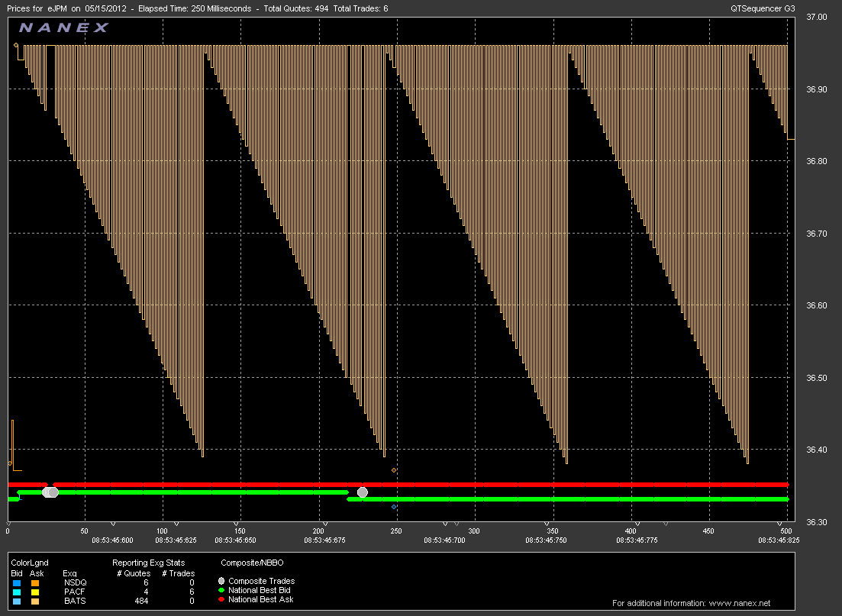Click the blue diamond marker below the green bid line
This screenshot has width=842, height=616.
point(394,507)
